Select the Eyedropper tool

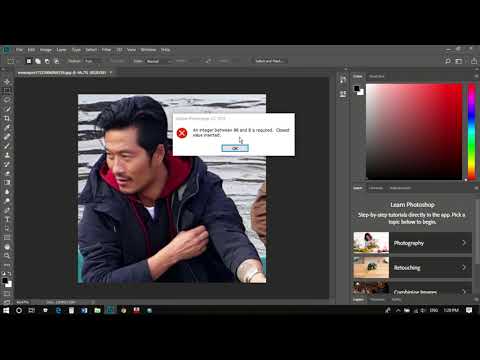(x=7, y=127)
